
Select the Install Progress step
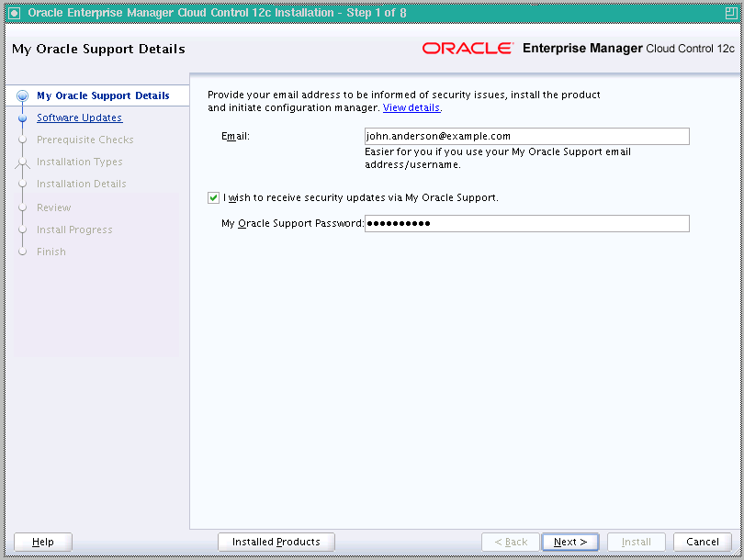[74, 230]
